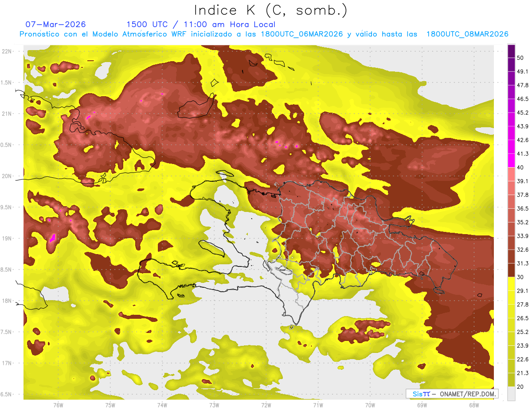Click the "35.2" colorbar value

(x=522, y=222)
